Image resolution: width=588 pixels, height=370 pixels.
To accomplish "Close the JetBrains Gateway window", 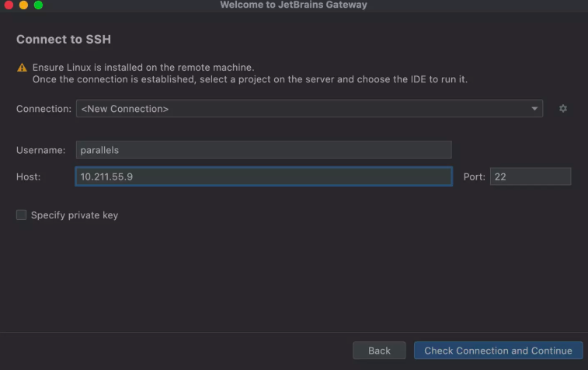I will pyautogui.click(x=9, y=5).
